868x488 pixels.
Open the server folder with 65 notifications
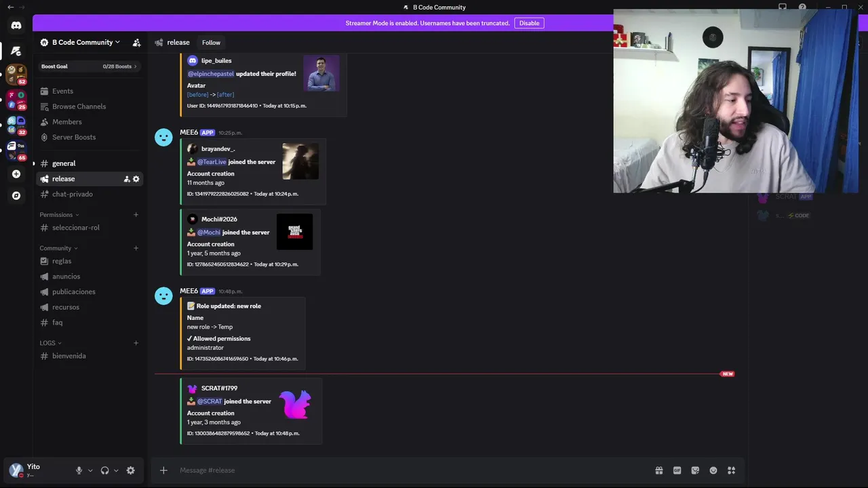[x=16, y=150]
